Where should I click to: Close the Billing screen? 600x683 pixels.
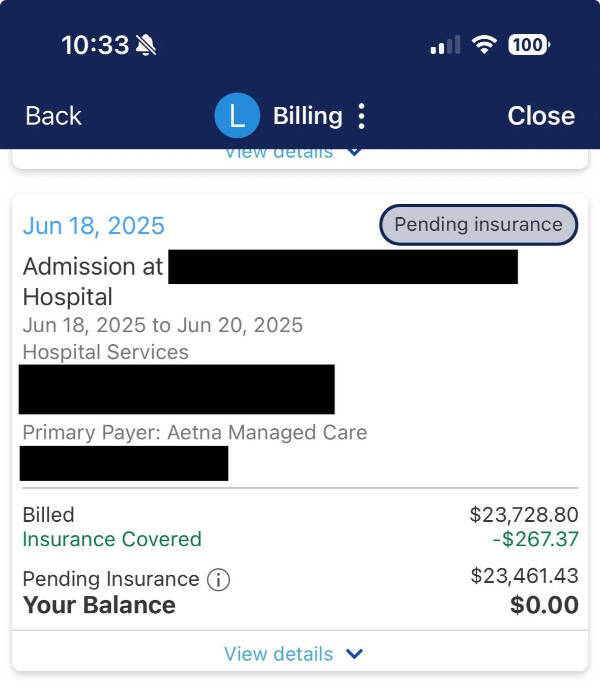pos(540,116)
